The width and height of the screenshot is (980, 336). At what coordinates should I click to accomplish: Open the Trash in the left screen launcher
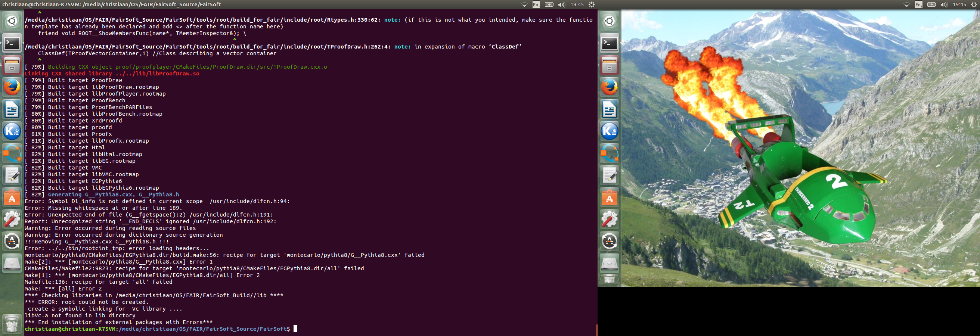12,324
